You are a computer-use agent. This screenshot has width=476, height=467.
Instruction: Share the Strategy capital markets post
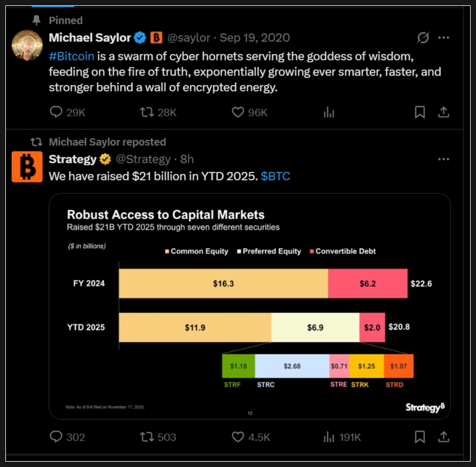(444, 437)
